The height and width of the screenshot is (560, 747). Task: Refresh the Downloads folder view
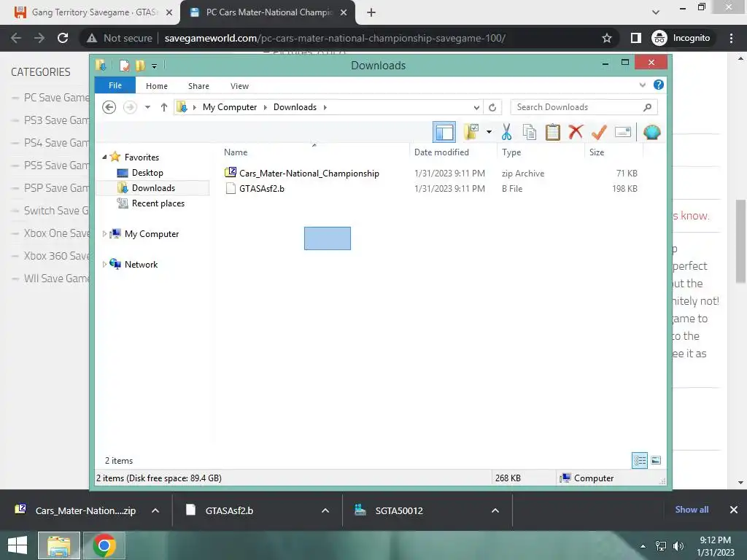(x=492, y=107)
